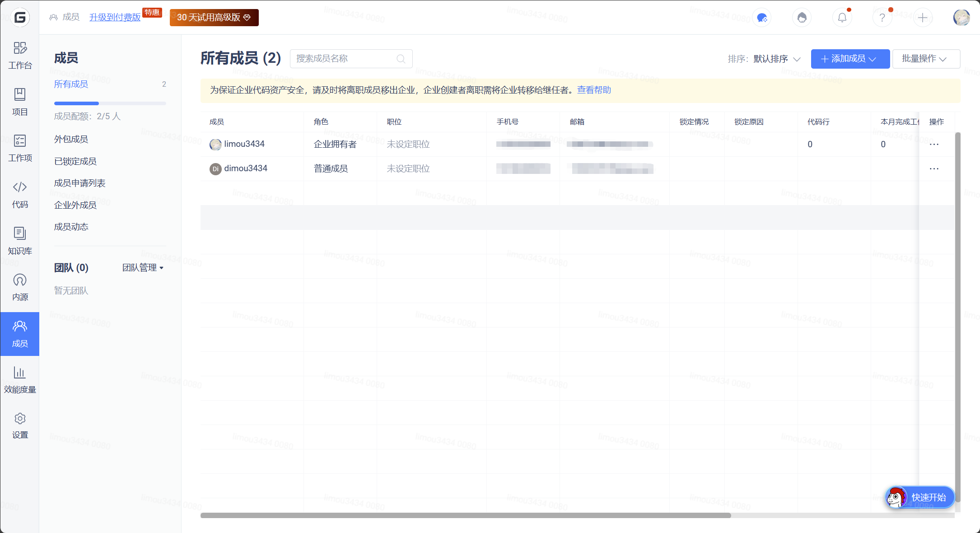This screenshot has height=533, width=980.
Task: Click the 代码行 column header
Action: click(818, 122)
